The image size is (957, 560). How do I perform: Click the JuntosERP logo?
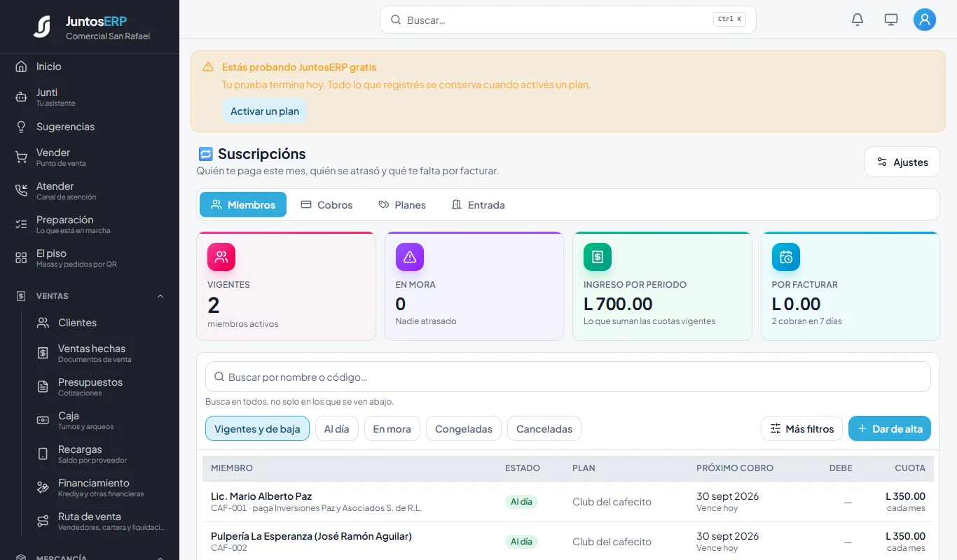coord(42,27)
